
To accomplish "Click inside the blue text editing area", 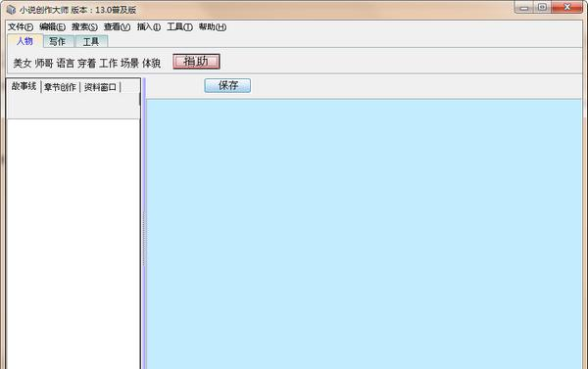I will click(x=364, y=234).
